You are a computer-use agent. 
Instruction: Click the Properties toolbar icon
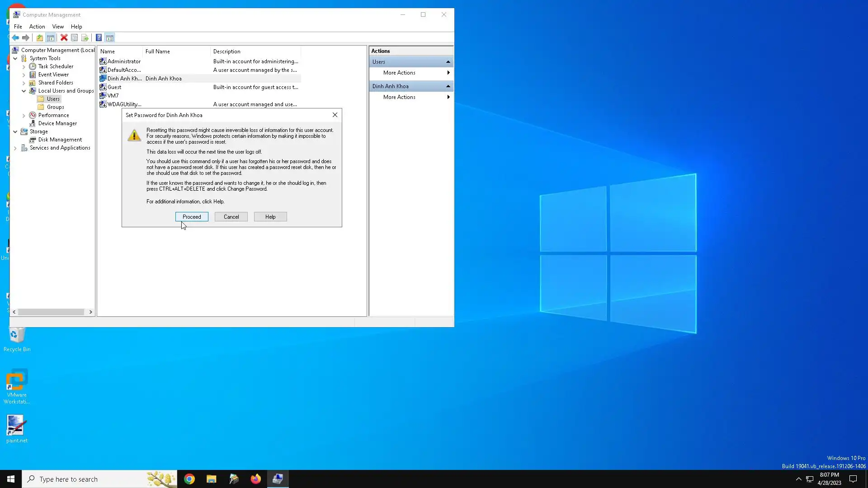pos(74,38)
